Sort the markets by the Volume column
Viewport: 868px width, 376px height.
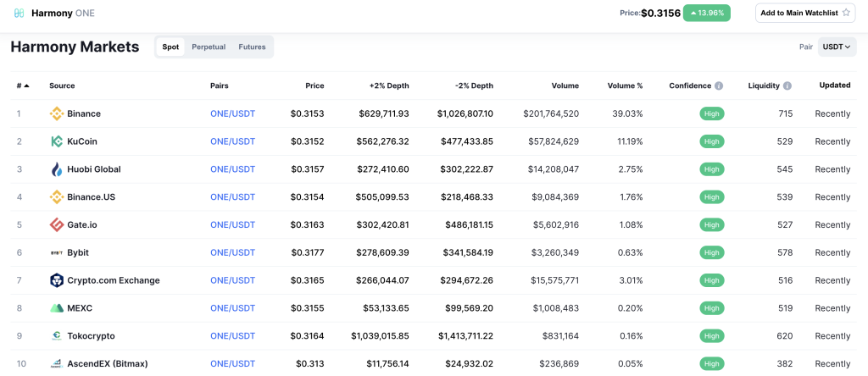[565, 86]
